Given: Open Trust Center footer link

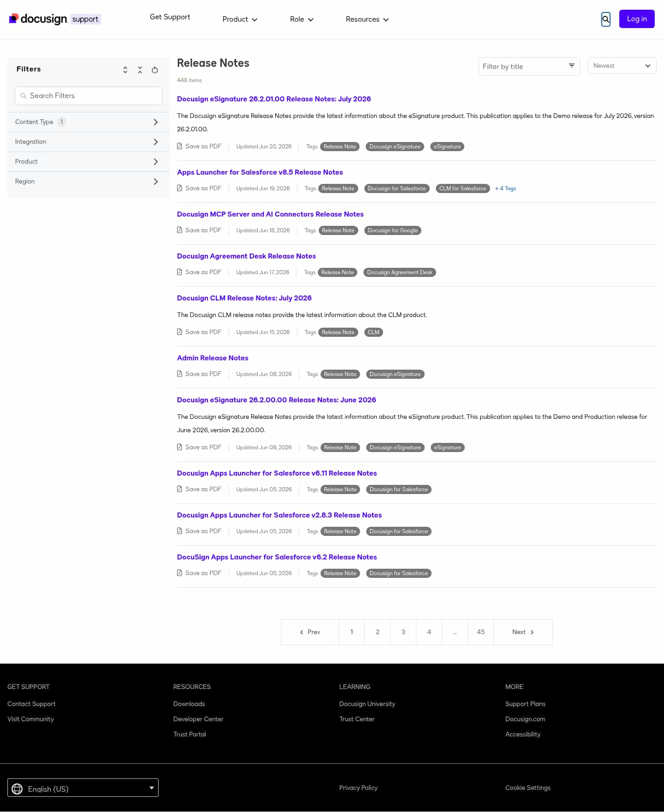Looking at the screenshot, I should [x=357, y=719].
